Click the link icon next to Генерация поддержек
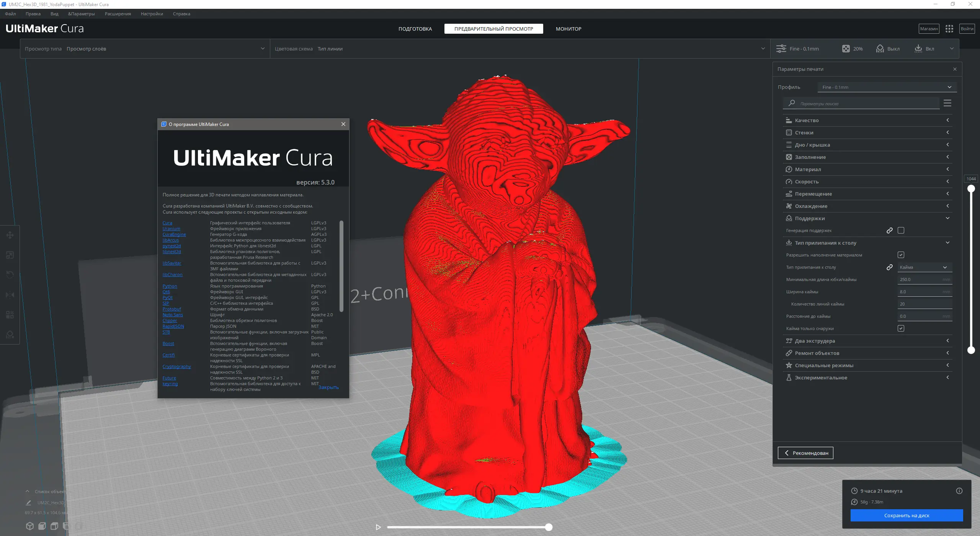 [x=890, y=230]
